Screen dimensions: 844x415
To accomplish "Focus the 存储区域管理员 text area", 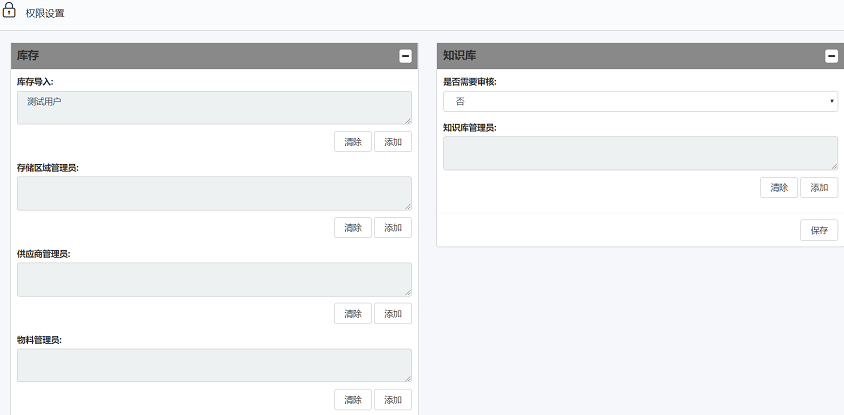I will pyautogui.click(x=214, y=194).
